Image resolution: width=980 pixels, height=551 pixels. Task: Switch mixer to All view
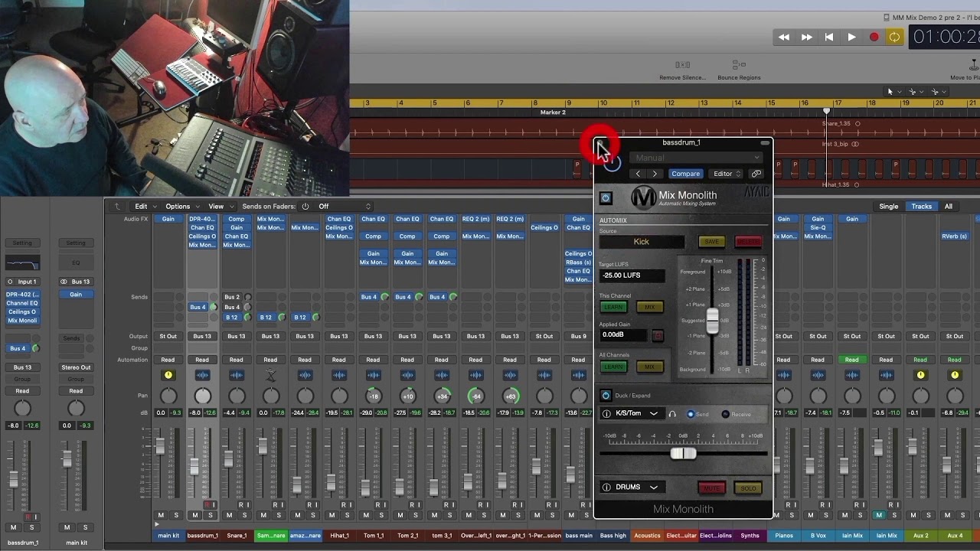[949, 207]
